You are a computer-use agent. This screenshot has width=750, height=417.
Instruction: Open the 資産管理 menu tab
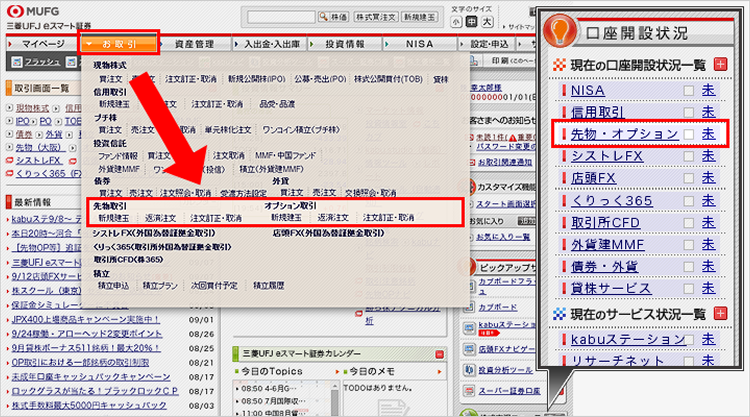pos(194,44)
